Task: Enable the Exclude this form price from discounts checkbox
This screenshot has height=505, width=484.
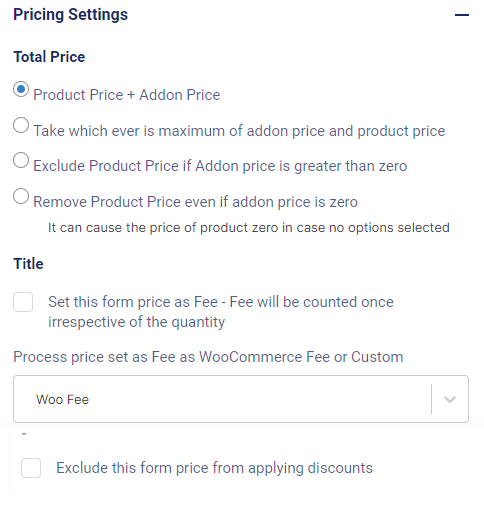Action: point(31,468)
